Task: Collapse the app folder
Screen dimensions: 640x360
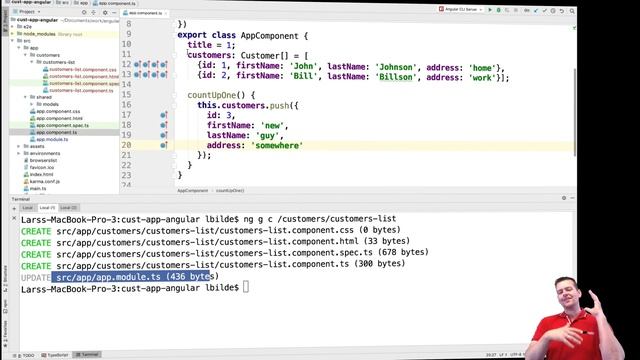Action: [x=19, y=48]
